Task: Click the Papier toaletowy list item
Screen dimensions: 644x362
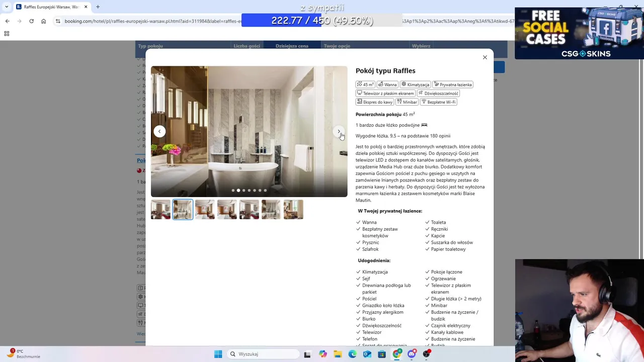Action: (x=448, y=249)
